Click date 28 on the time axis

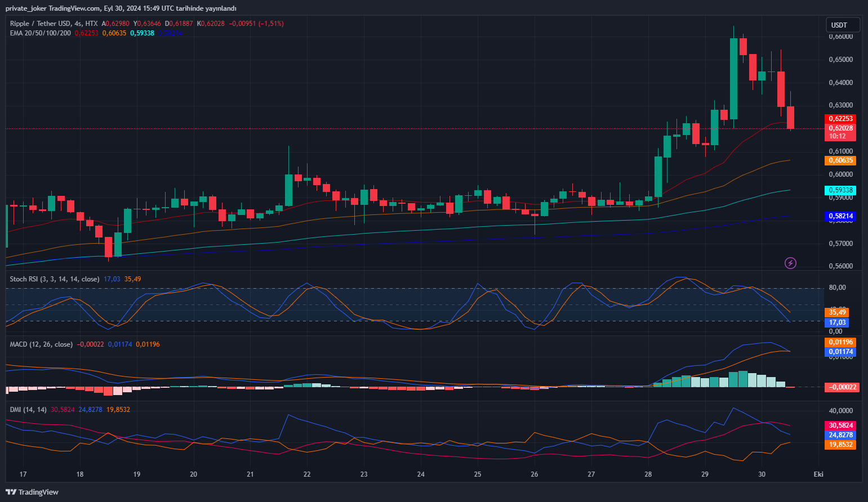(x=648, y=474)
